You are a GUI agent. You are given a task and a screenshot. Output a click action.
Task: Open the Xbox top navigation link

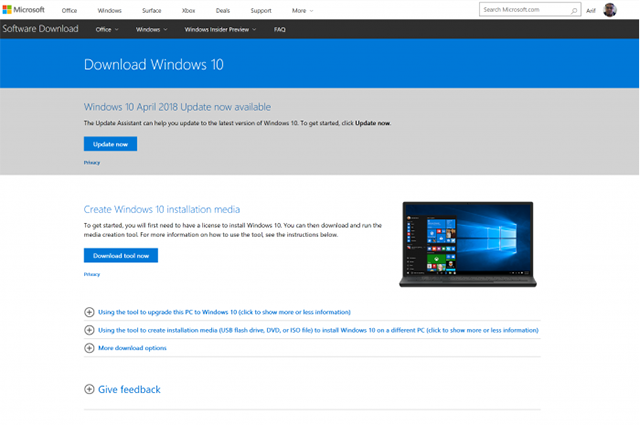coord(189,11)
